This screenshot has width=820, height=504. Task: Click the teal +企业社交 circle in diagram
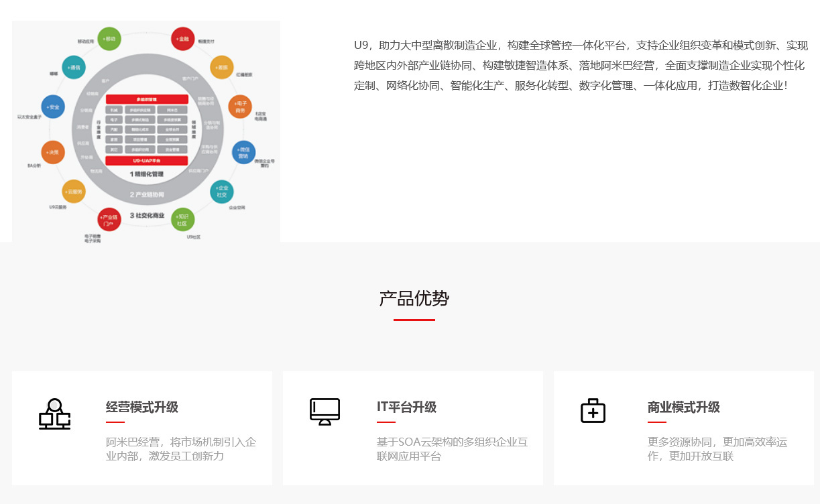click(222, 192)
